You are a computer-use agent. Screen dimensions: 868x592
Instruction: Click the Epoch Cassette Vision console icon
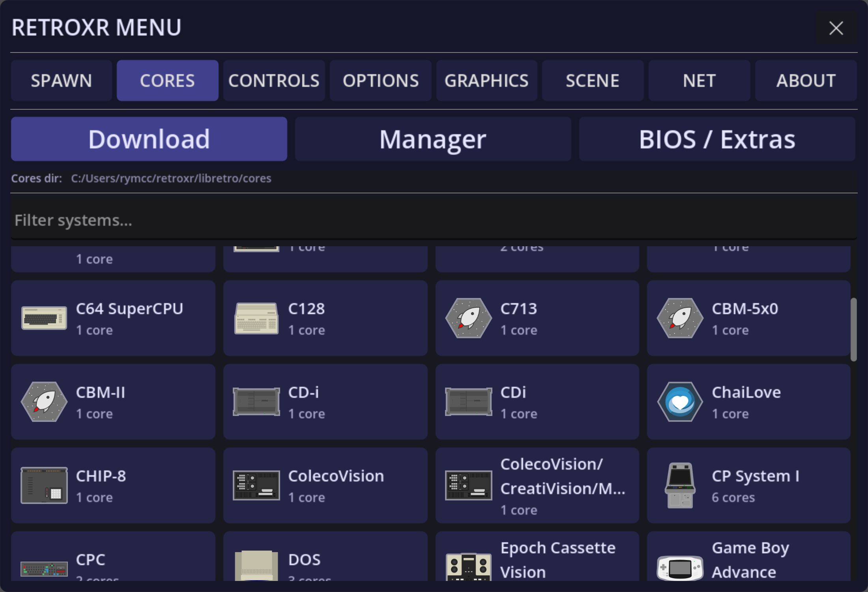pos(468,567)
